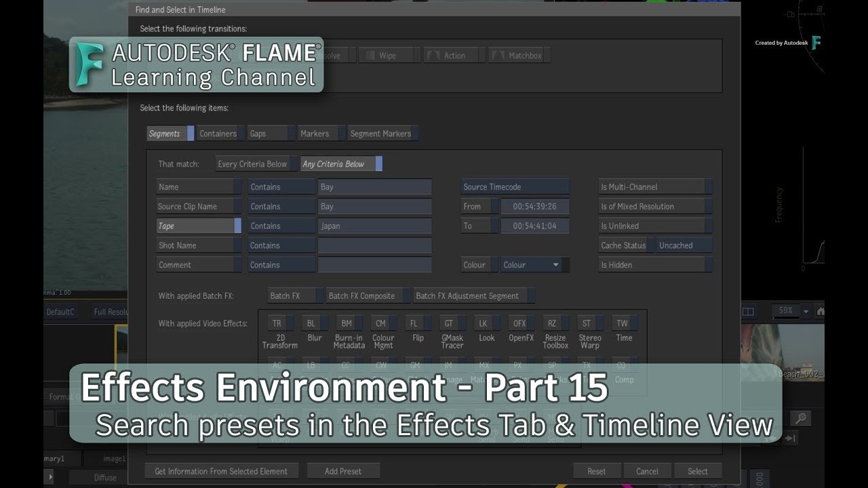Toggle the Name search criterion
This screenshot has height=488, width=868.
(199, 186)
